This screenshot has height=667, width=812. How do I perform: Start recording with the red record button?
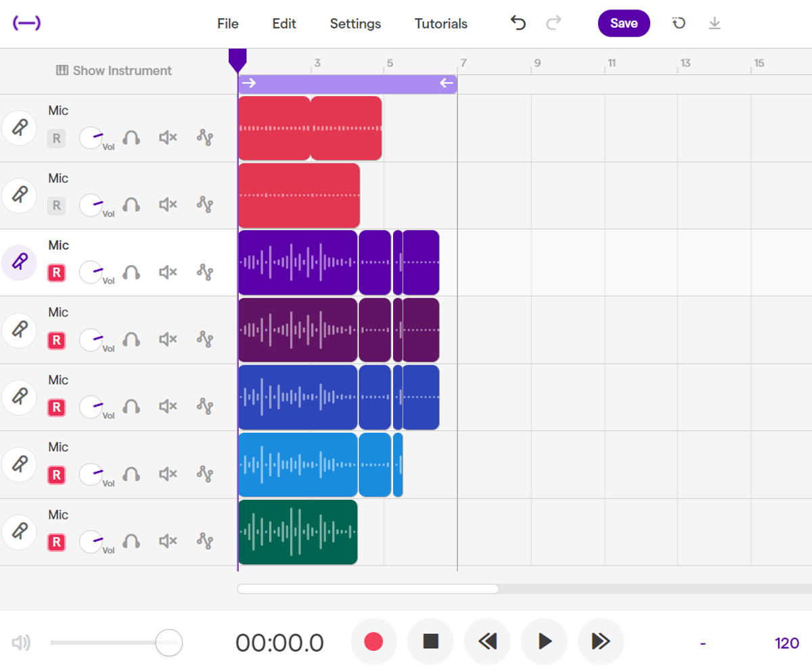click(374, 641)
